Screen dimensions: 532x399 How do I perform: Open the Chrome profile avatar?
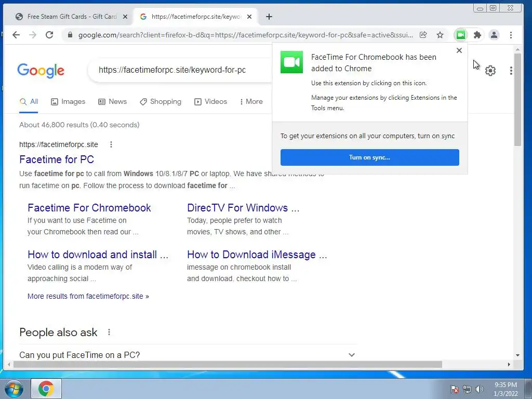pos(494,35)
